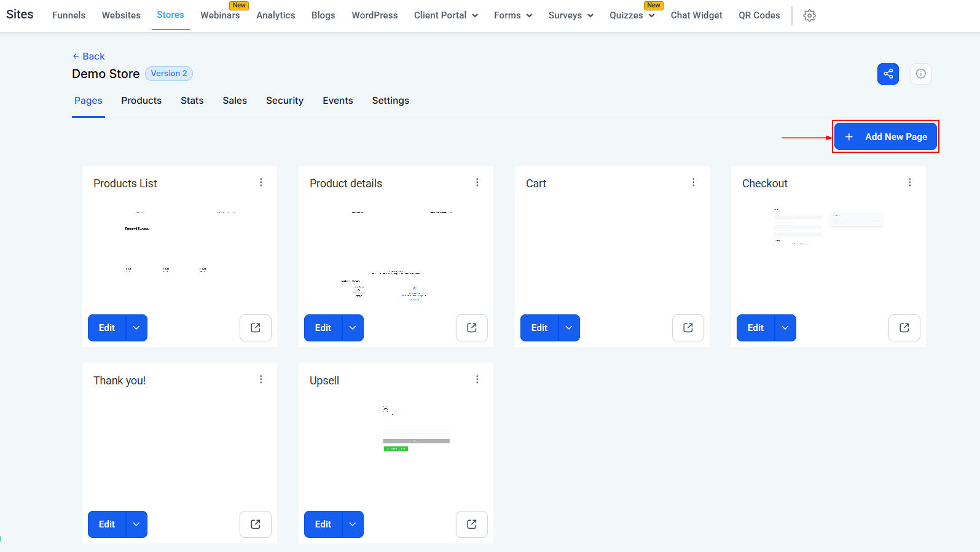Open Upsell page external link icon
The height and width of the screenshot is (552, 980).
coord(471,524)
